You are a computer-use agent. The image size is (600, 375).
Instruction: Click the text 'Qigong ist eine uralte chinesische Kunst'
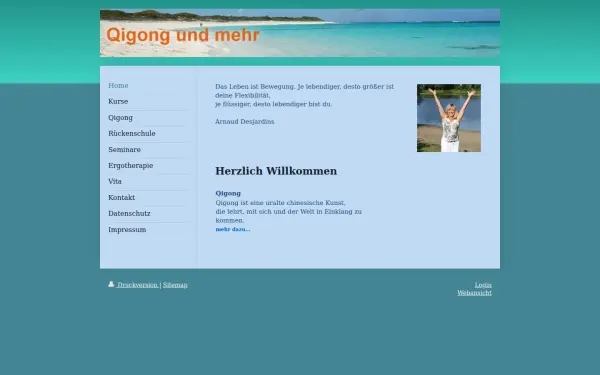click(280, 203)
